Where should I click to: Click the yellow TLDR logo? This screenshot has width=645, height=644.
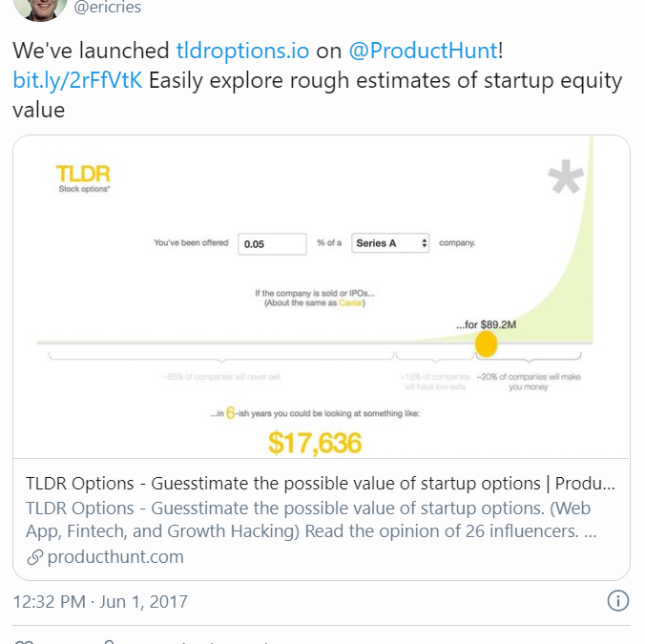(83, 174)
